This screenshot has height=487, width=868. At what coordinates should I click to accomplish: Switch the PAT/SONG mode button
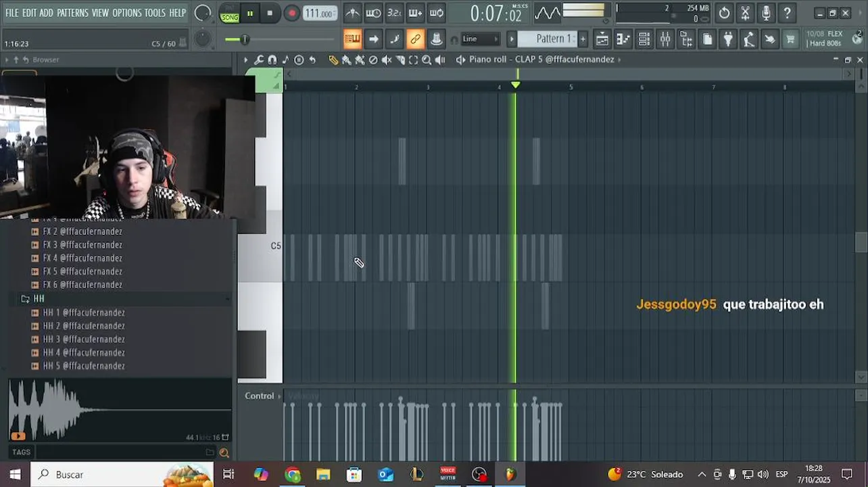(229, 13)
